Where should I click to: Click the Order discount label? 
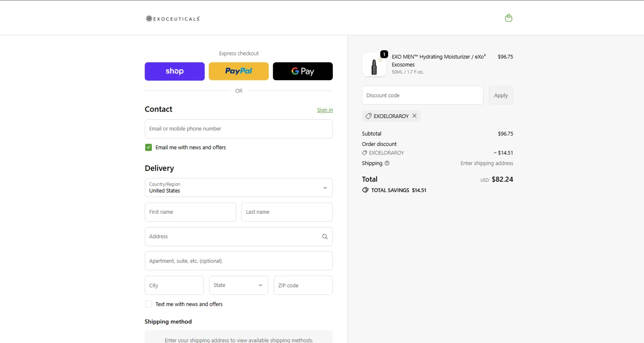point(380,144)
